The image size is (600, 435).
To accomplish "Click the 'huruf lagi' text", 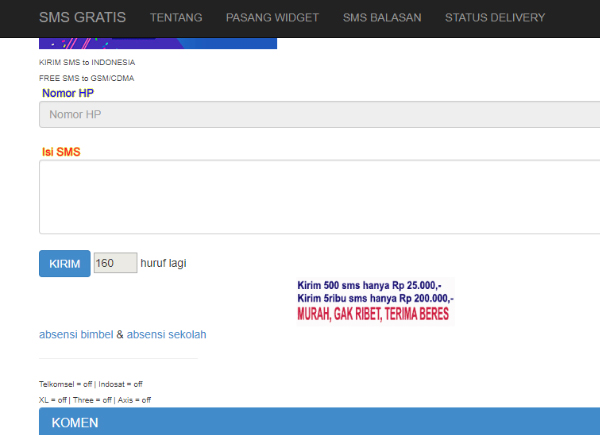I will pyautogui.click(x=163, y=263).
